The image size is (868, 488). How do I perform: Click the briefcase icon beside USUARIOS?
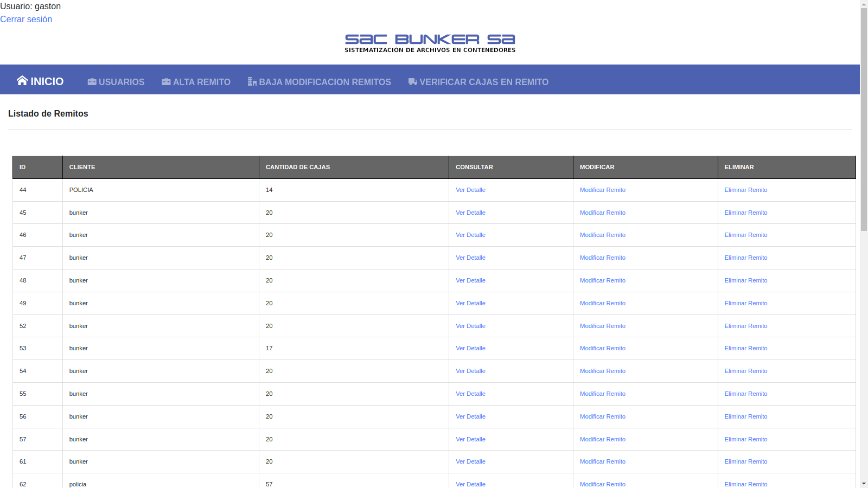[92, 82]
